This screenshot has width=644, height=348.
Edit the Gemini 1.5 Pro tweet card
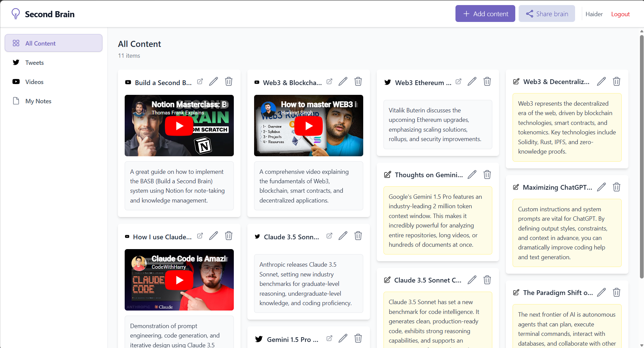pos(343,338)
